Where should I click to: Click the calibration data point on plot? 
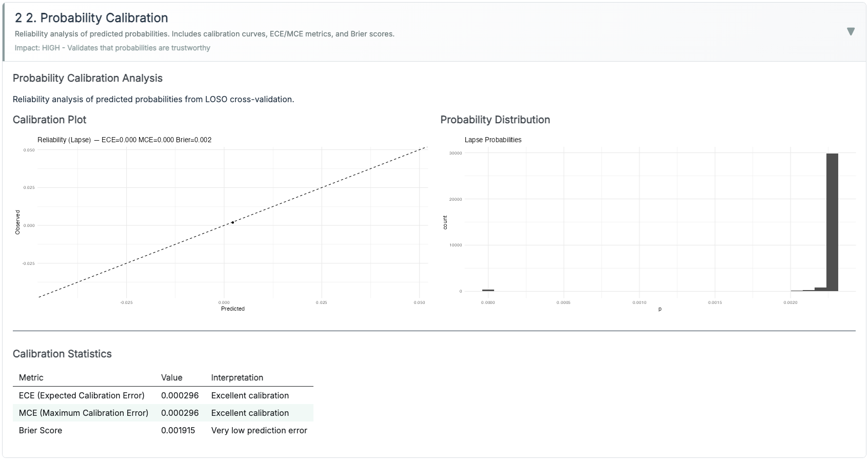(232, 222)
